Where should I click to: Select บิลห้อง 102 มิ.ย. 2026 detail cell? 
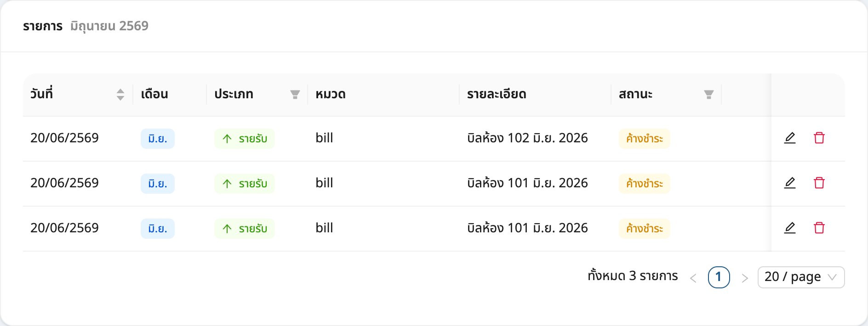click(527, 138)
